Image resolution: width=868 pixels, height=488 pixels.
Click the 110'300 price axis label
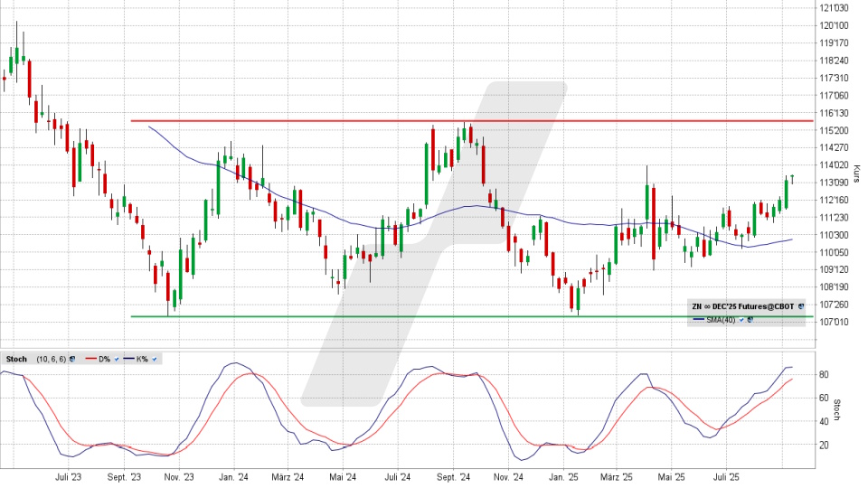(x=834, y=235)
